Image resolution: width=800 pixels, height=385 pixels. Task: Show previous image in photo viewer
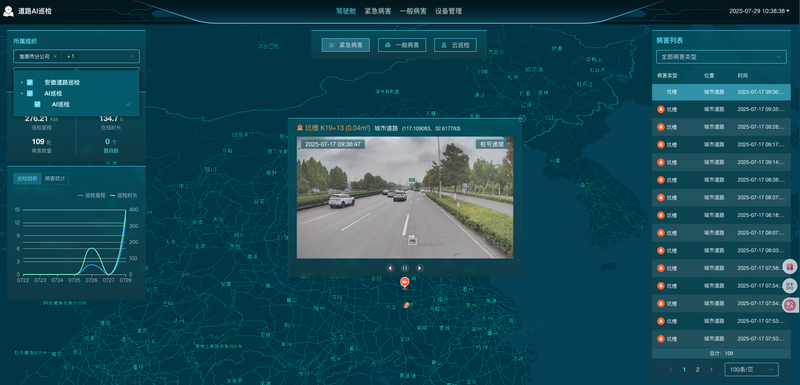[390, 268]
